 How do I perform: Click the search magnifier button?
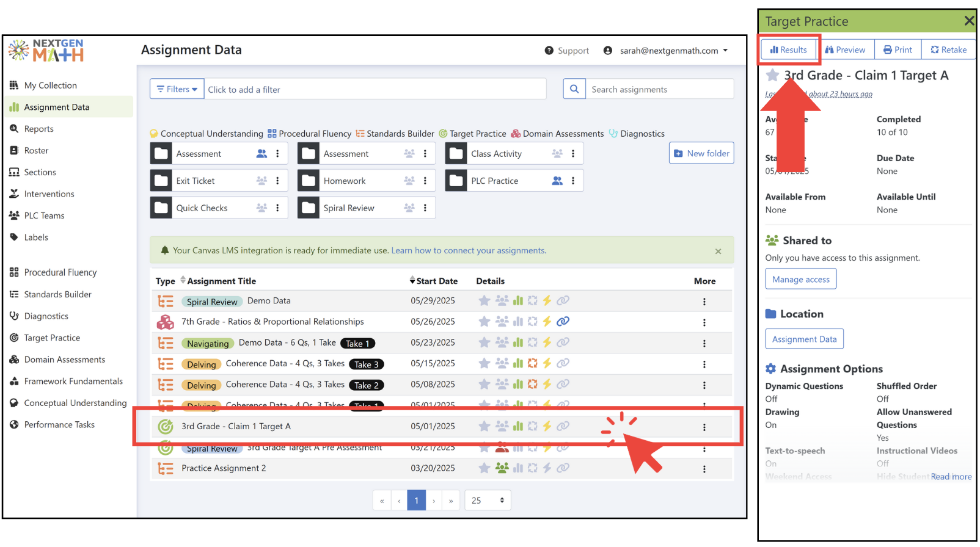tap(574, 89)
